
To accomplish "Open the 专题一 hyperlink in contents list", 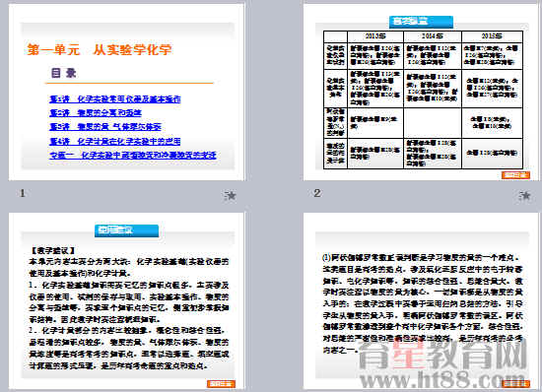I will (133, 155).
